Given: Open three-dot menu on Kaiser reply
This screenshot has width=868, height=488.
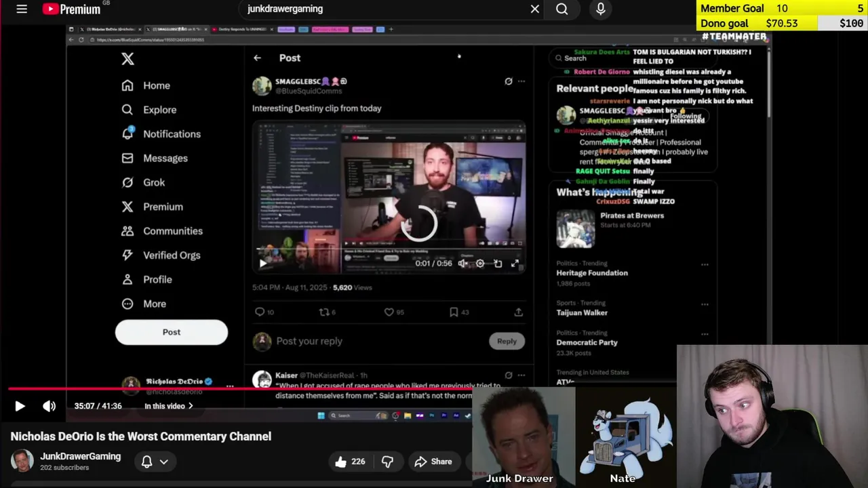Looking at the screenshot, I should point(521,375).
